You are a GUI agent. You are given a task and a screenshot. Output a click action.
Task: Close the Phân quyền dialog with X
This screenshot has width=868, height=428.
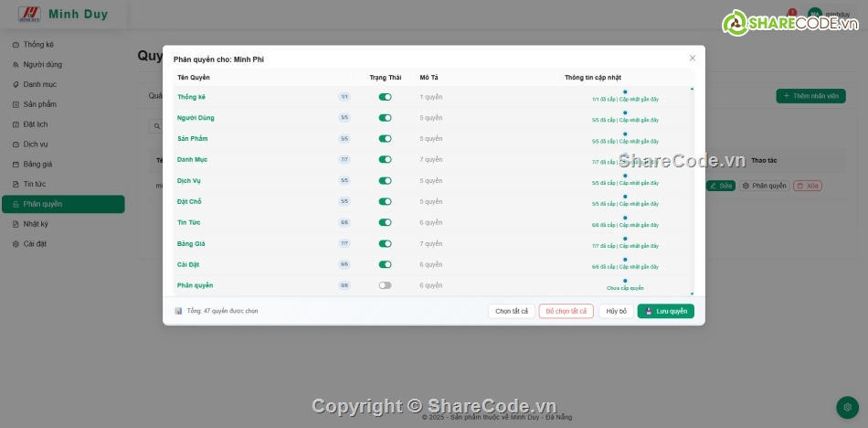(692, 58)
